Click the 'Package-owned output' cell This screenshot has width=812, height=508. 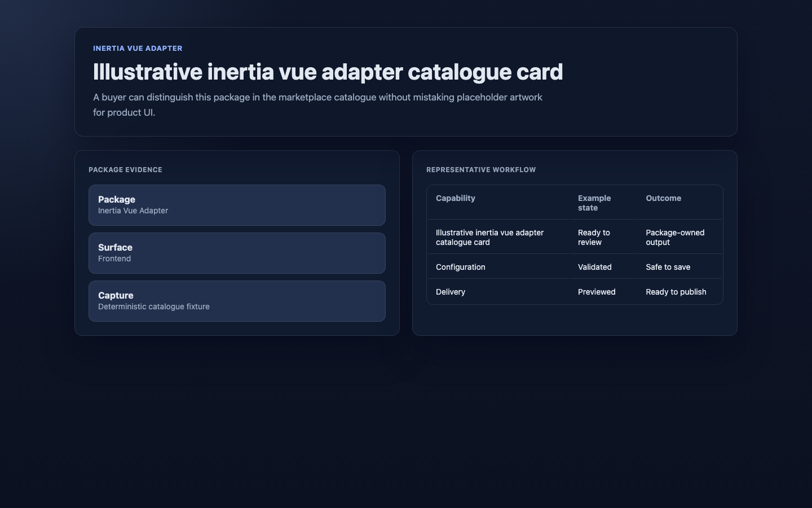tap(679, 237)
